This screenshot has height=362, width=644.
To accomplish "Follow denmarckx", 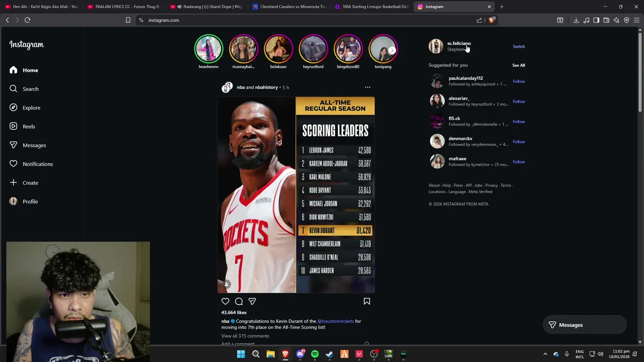I will (x=519, y=142).
